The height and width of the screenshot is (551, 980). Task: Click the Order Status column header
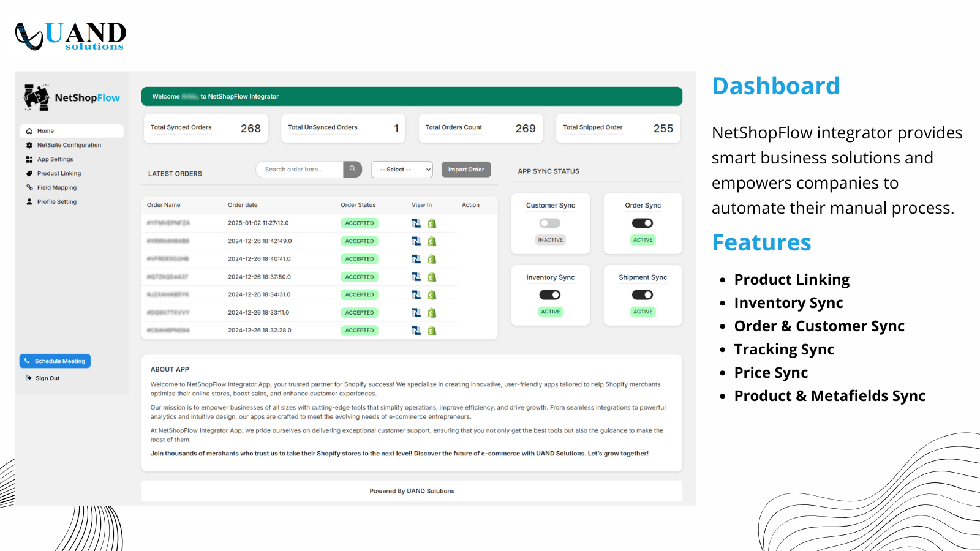click(358, 205)
